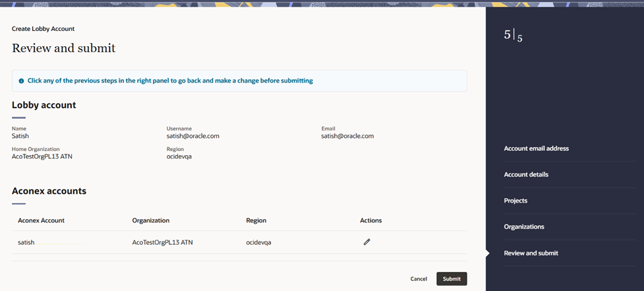Click the Aconex Account column header

41,220
